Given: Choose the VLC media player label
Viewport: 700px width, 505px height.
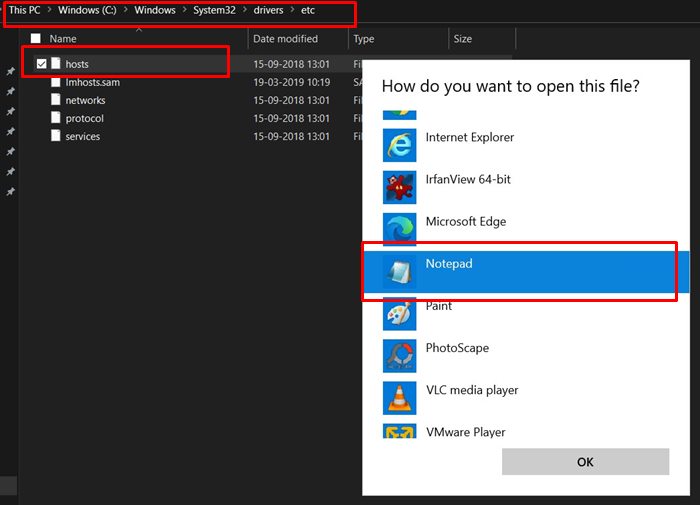Looking at the screenshot, I should coord(472,390).
